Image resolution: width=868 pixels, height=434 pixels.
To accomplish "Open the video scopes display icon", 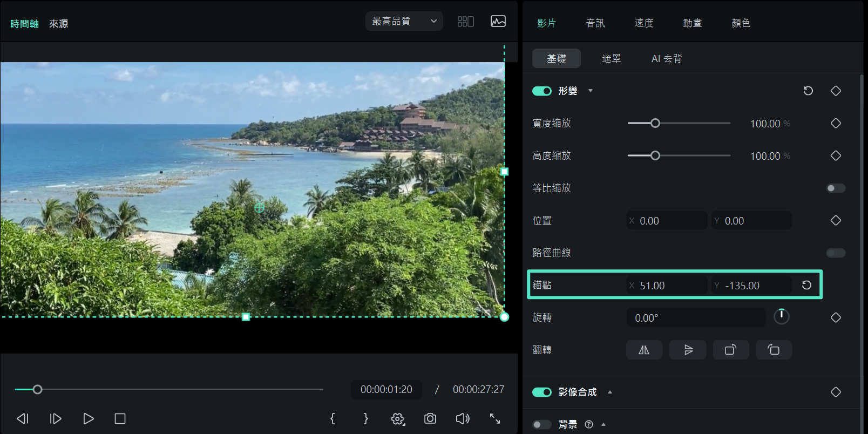I will [498, 22].
